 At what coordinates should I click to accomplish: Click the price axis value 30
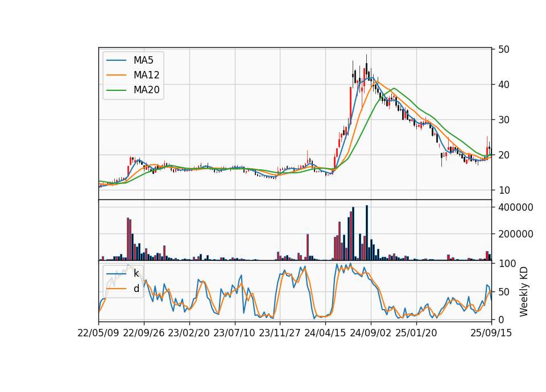pos(503,120)
